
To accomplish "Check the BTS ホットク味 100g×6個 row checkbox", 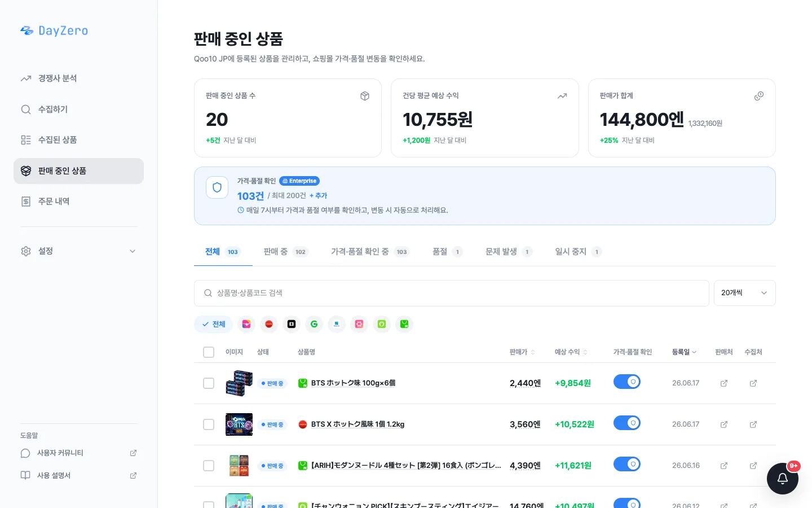I will (209, 383).
